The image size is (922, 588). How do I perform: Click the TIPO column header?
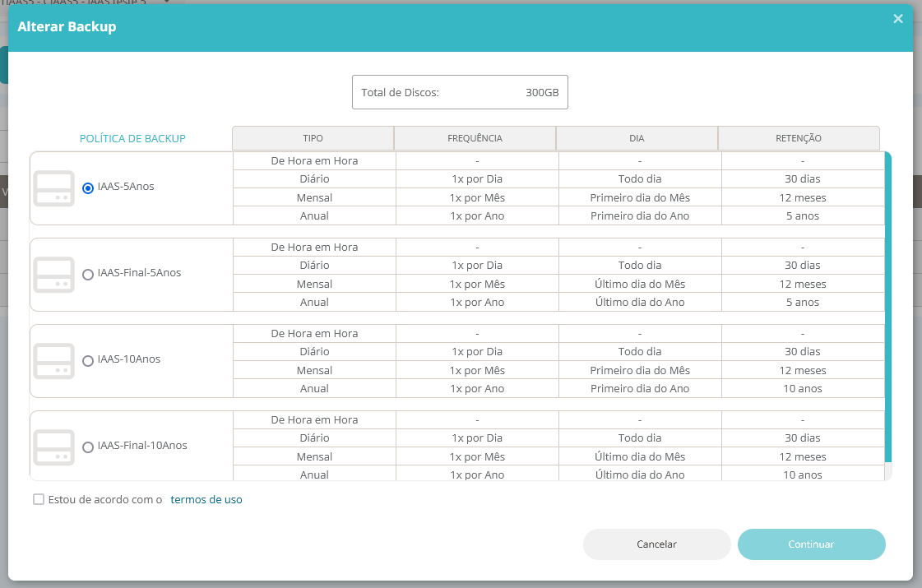(313, 138)
